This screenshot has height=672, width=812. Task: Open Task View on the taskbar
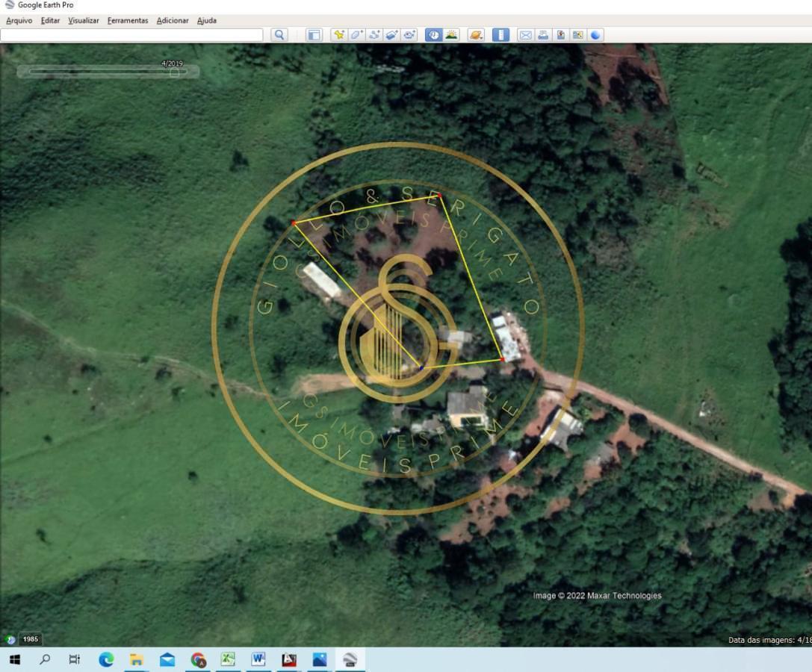click(75, 659)
